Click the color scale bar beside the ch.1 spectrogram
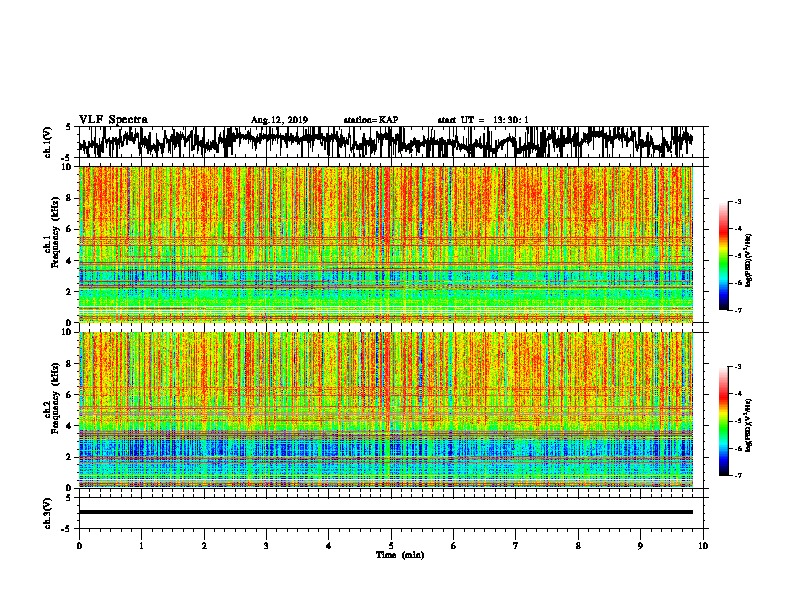 pos(724,256)
